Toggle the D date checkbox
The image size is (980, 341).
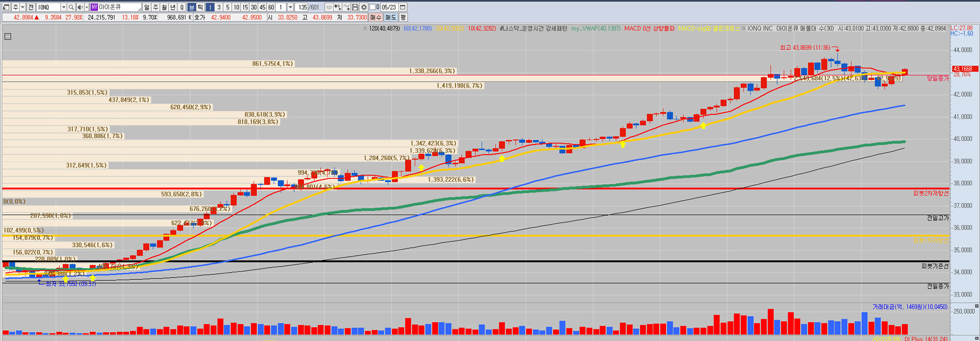[372, 7]
